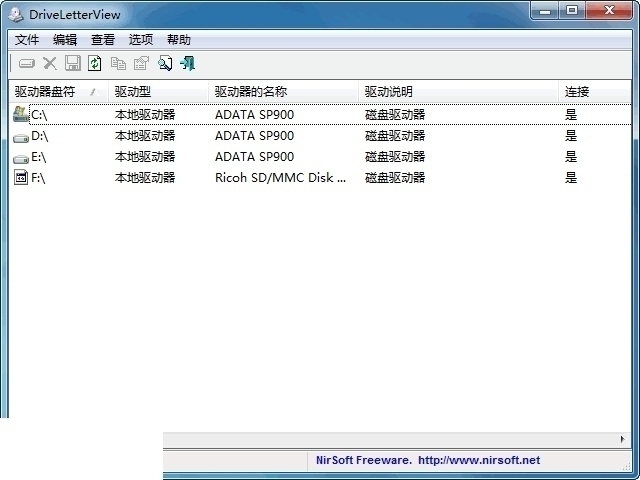
Task: Click the window resize grip in status bar
Action: click(x=627, y=465)
